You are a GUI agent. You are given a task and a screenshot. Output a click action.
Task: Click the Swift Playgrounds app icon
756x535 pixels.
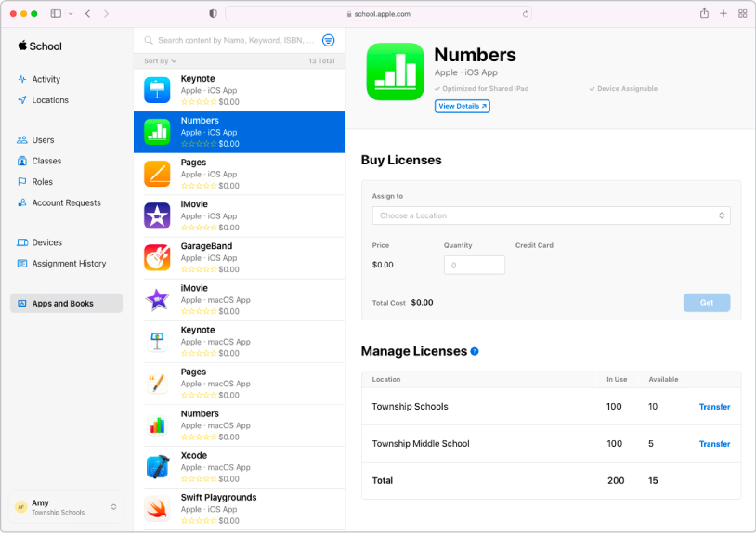pyautogui.click(x=157, y=508)
